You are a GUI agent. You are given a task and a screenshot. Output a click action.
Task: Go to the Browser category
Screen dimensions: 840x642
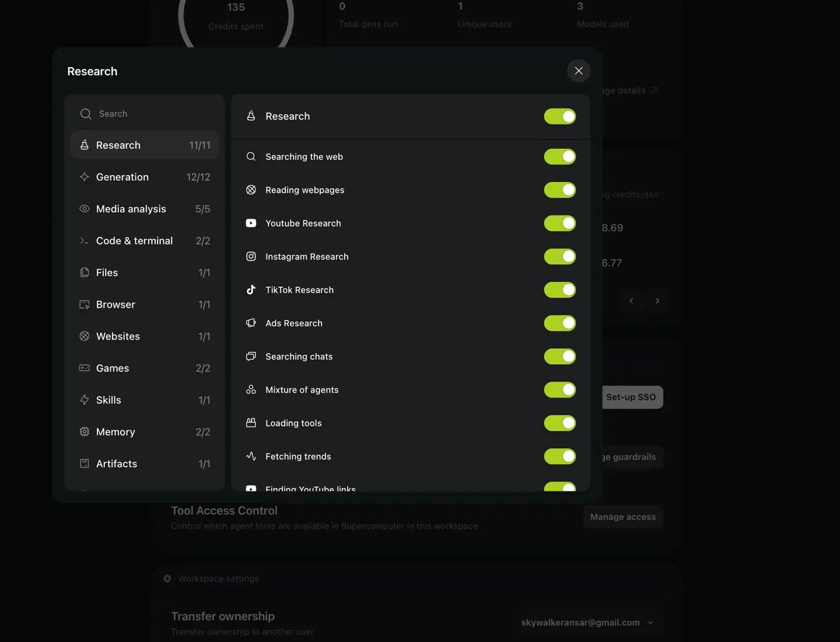click(145, 304)
